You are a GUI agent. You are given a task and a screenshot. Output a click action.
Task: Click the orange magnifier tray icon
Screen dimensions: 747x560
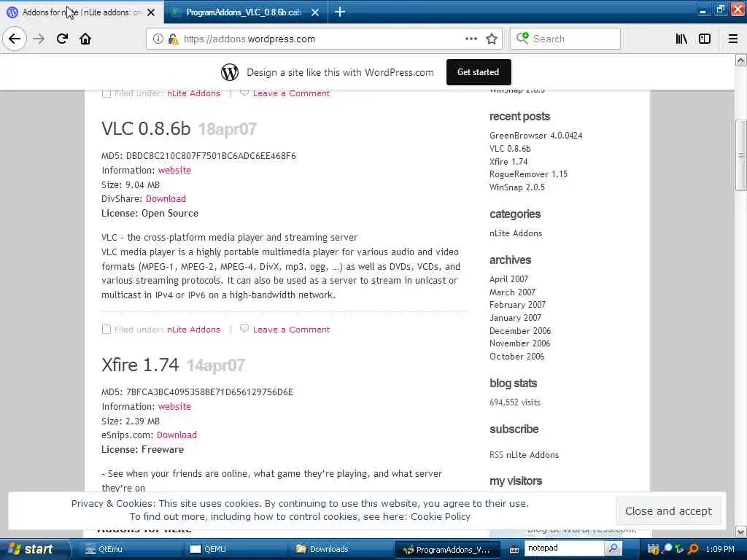693,549
